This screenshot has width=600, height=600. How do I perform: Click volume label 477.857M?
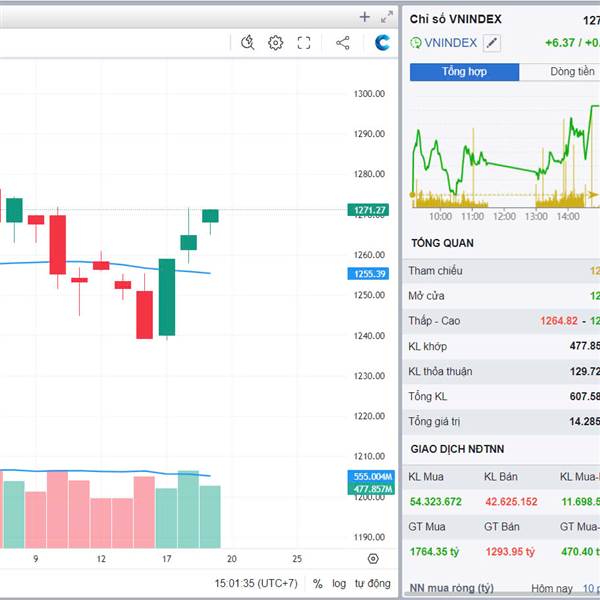click(x=371, y=489)
